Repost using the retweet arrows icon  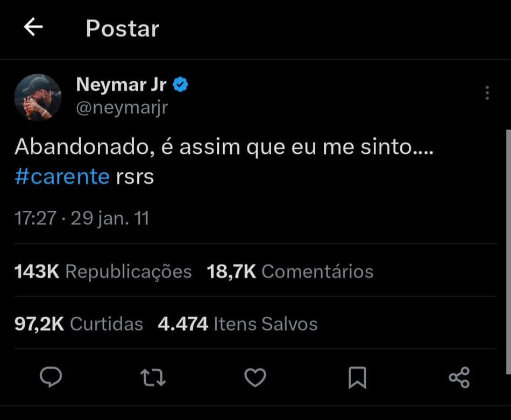153,378
